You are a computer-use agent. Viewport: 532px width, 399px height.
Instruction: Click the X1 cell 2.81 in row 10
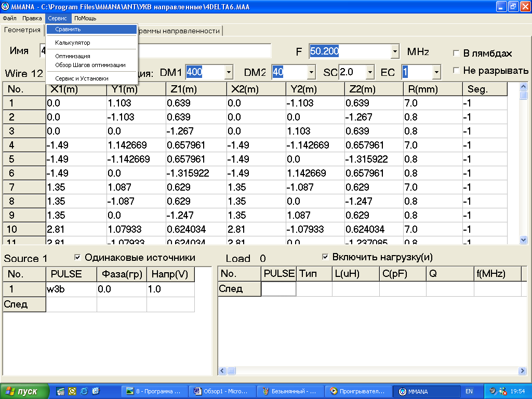(x=76, y=229)
